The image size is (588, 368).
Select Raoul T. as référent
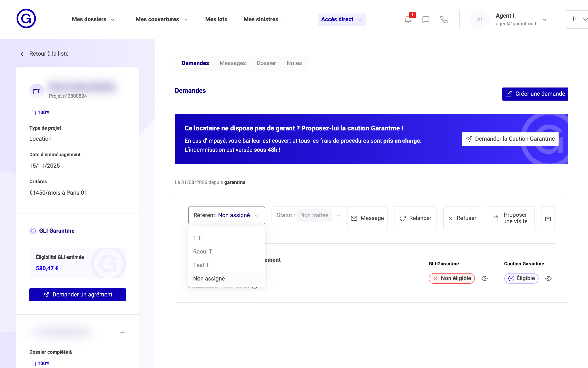(226, 252)
